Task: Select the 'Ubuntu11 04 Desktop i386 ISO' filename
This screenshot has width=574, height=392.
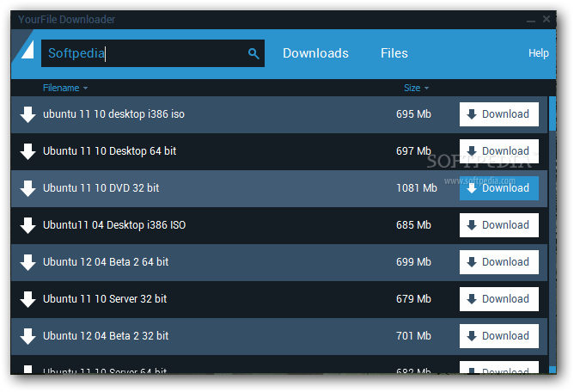Action: tap(114, 225)
